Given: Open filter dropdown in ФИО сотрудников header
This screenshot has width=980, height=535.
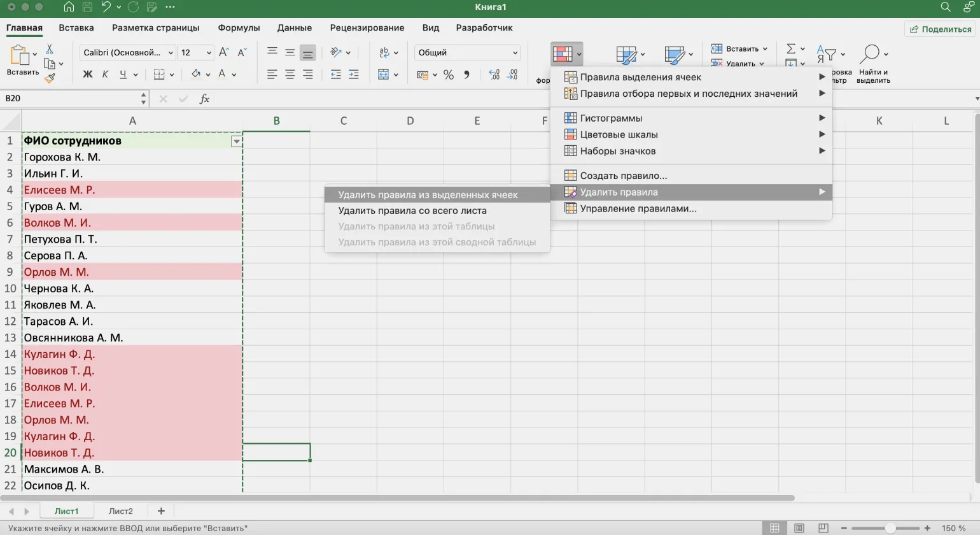Looking at the screenshot, I should coord(236,141).
